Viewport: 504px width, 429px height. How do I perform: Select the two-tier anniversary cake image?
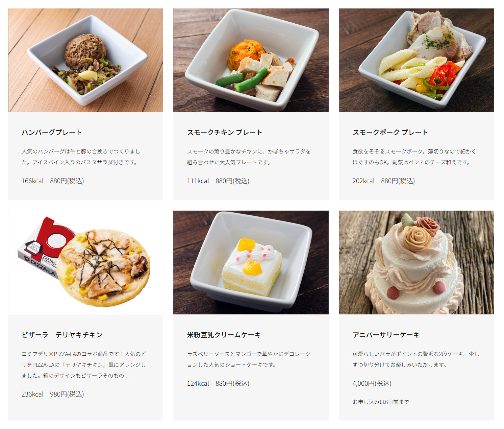[416, 262]
